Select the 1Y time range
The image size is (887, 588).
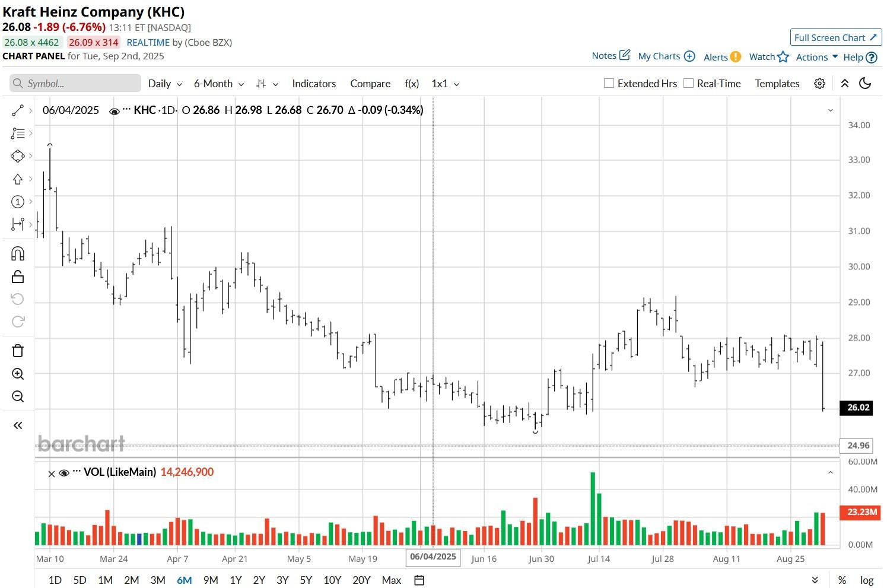236,580
